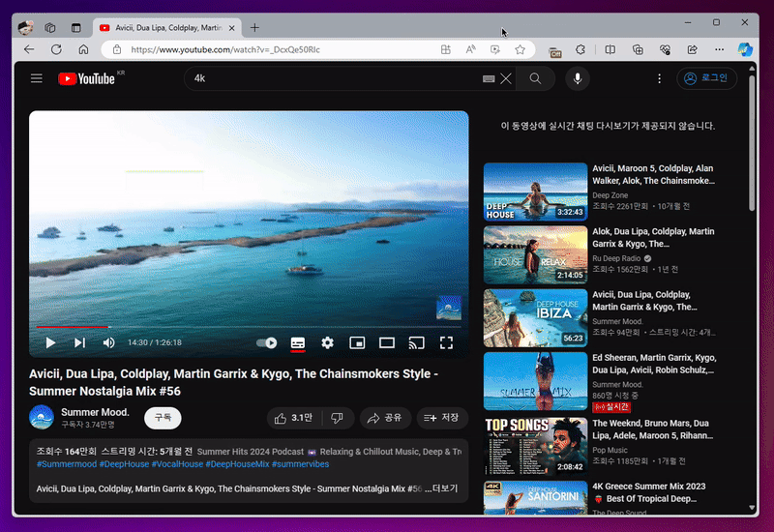Open Edge Settings and more menu
Viewport: 774px width, 532px height.
(x=719, y=49)
